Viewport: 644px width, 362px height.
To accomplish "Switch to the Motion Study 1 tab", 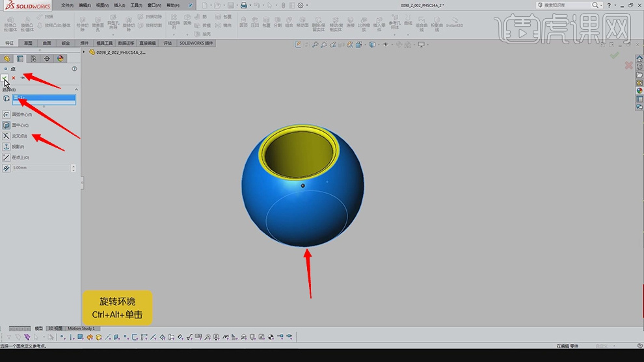I will click(81, 328).
